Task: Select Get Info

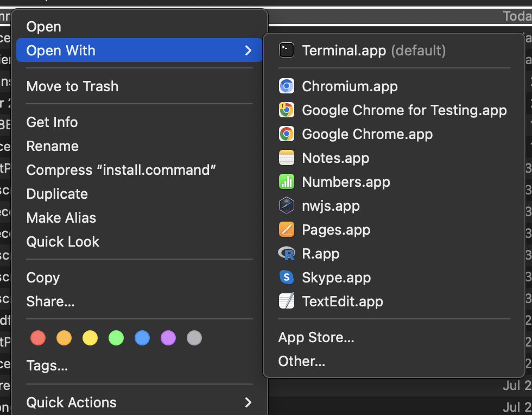Action: pos(139,122)
